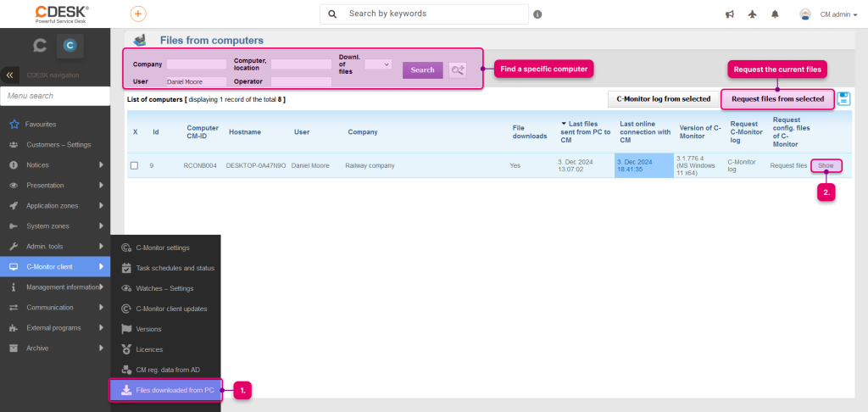868x412 pixels.
Task: Open the search info icon
Action: (x=537, y=14)
